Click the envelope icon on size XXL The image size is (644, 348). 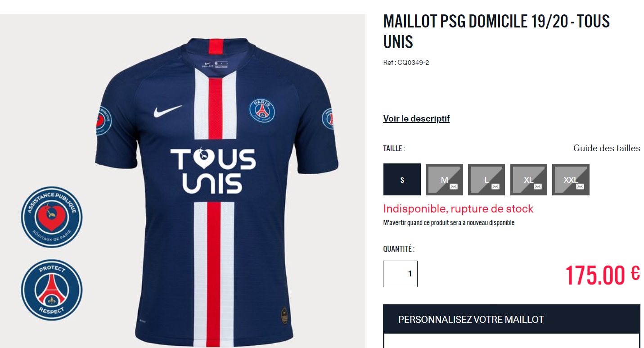580,186
